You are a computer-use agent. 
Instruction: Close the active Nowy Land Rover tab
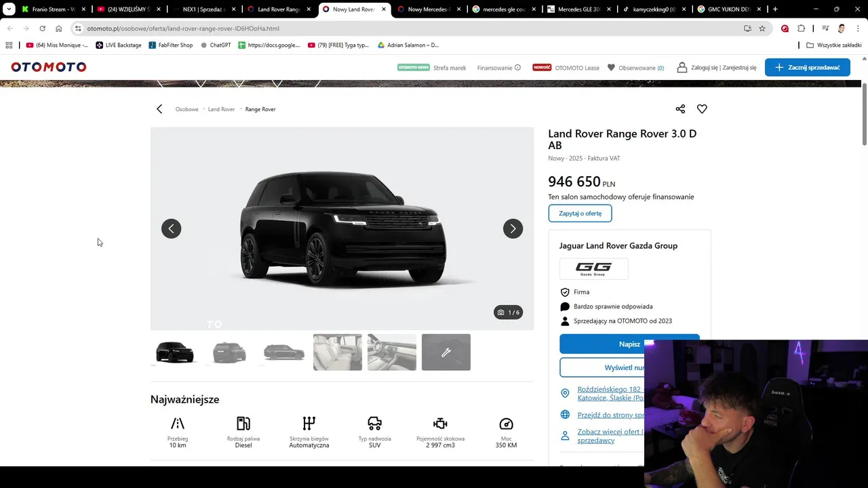384,9
